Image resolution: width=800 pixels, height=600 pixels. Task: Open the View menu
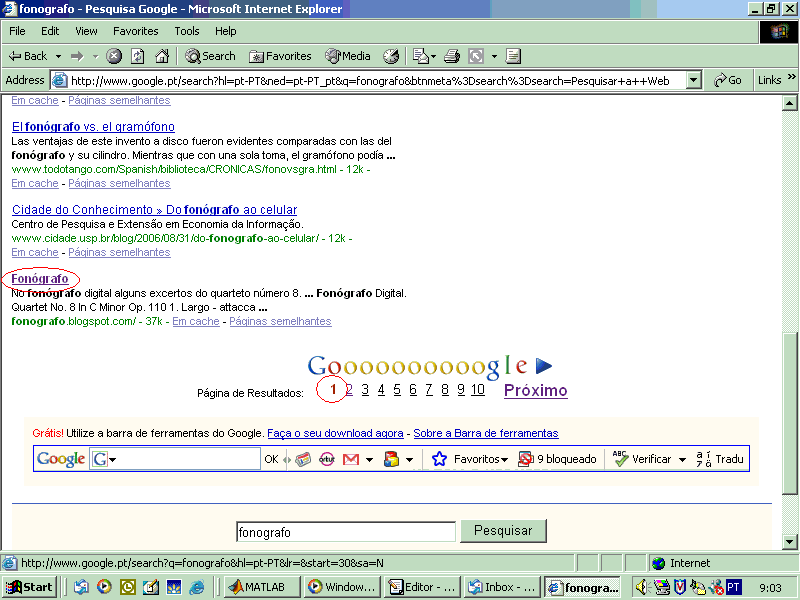tap(86, 31)
